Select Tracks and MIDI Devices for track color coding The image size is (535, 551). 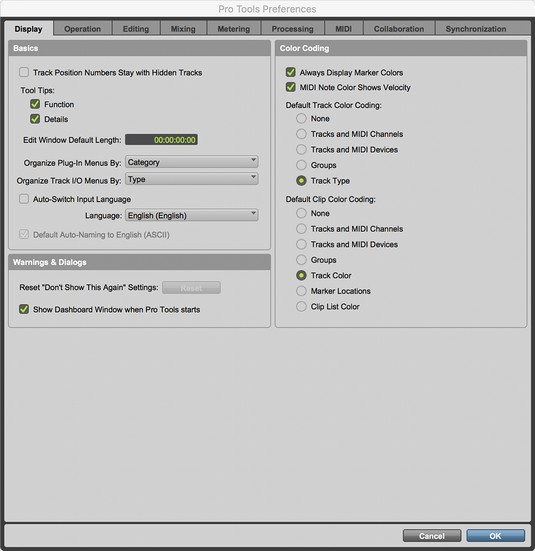coord(301,149)
